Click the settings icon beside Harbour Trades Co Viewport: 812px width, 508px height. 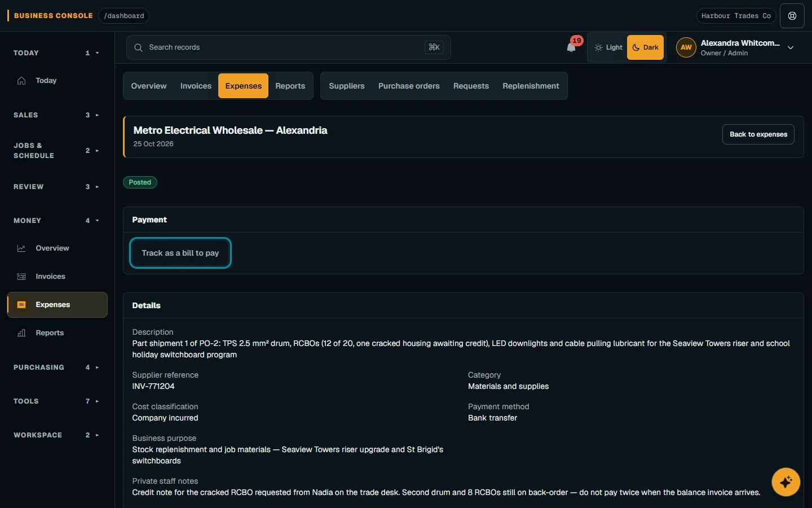click(792, 16)
